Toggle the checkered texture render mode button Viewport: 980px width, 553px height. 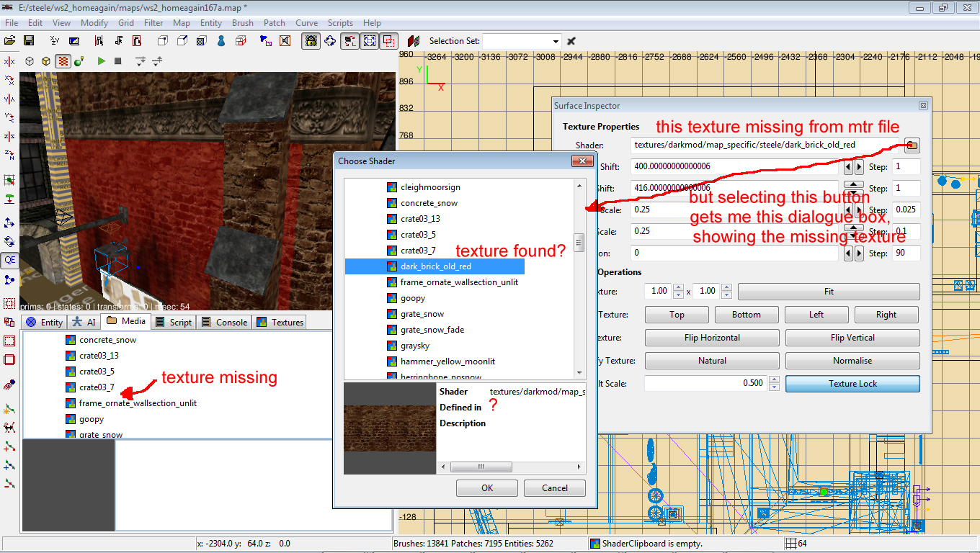(63, 61)
